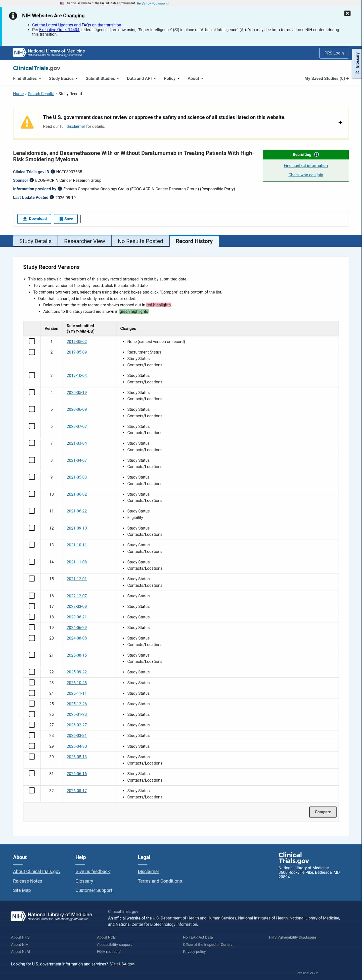Image resolution: width=362 pixels, height=980 pixels.
Task: Click info icon next to Information provided by
Action: coord(59,189)
